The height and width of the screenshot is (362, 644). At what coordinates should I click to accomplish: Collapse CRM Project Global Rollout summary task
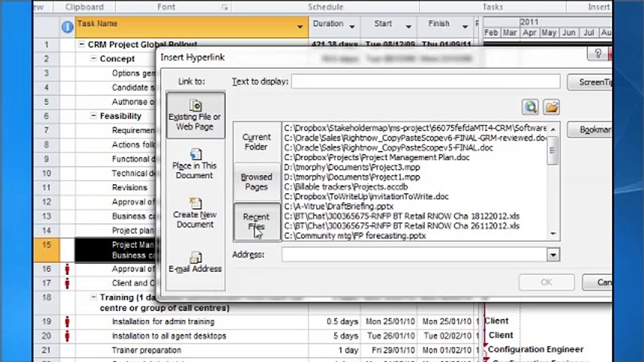click(x=82, y=45)
